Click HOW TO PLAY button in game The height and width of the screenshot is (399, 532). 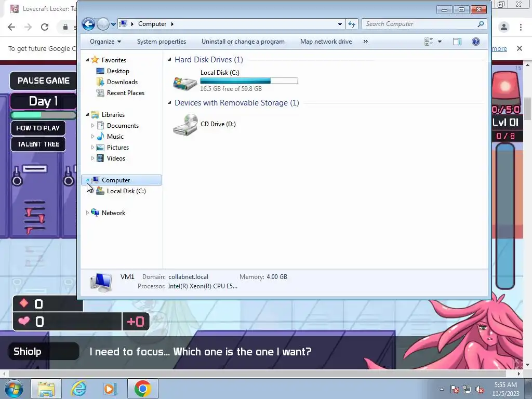(38, 128)
